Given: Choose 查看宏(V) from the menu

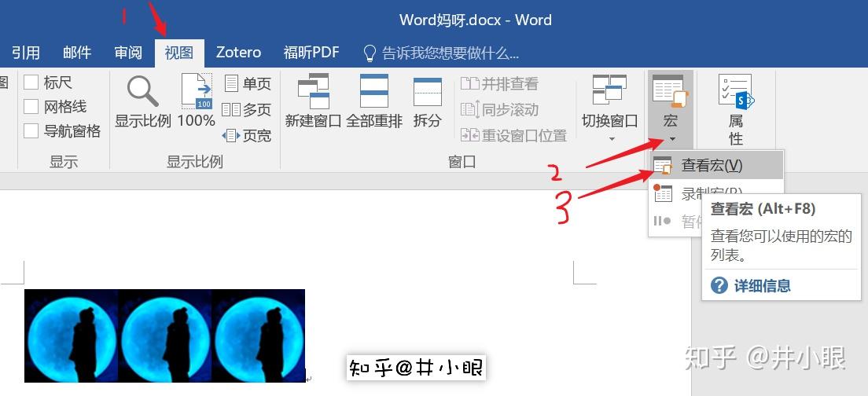Looking at the screenshot, I should pyautogui.click(x=715, y=165).
